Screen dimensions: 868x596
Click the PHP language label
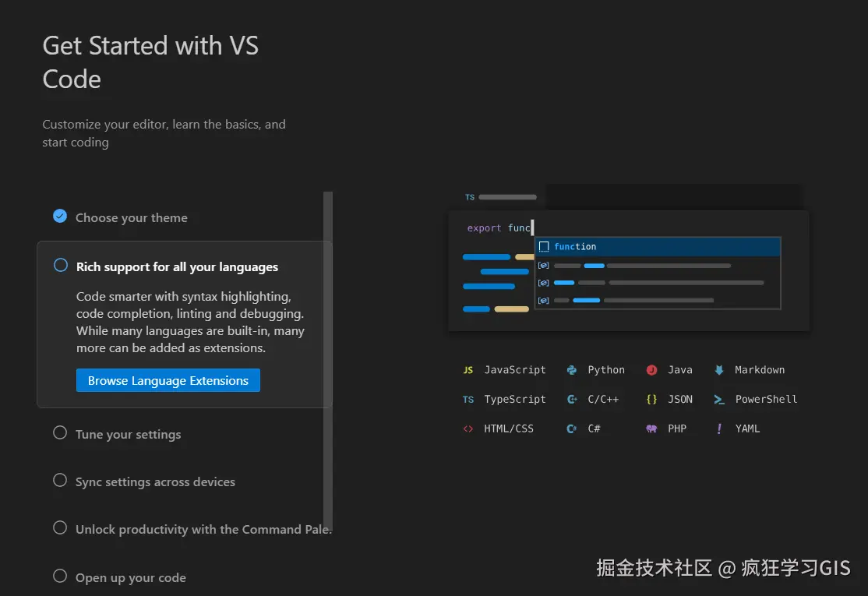click(677, 428)
